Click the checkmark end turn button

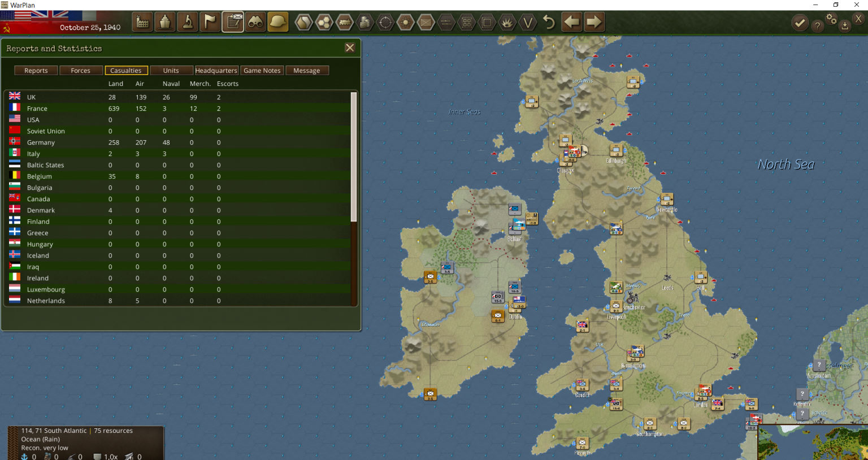pyautogui.click(x=800, y=23)
